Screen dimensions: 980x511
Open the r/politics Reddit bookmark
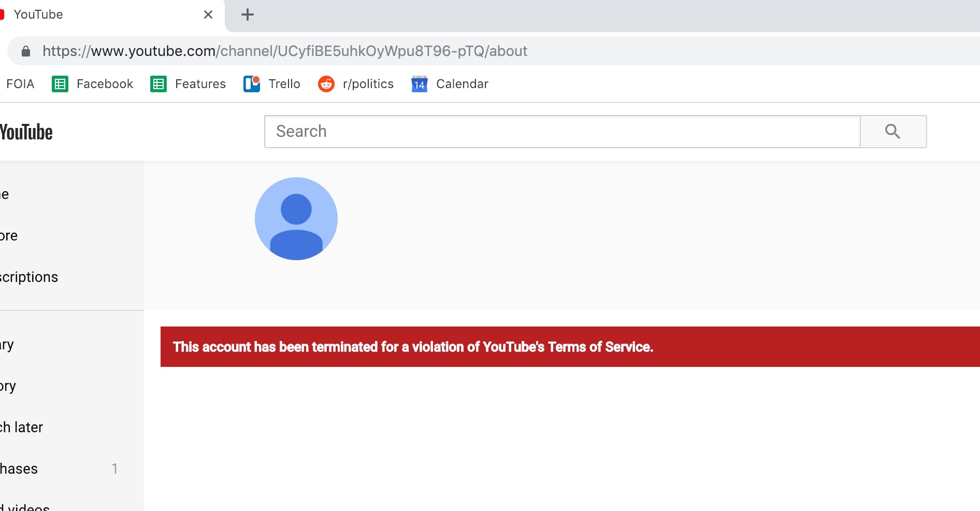pyautogui.click(x=356, y=84)
